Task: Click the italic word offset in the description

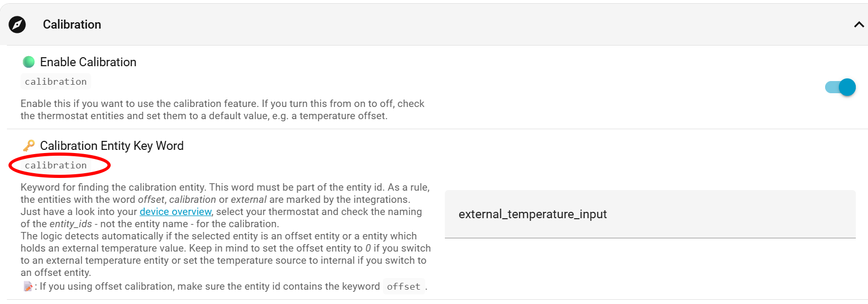Action: coord(151,200)
